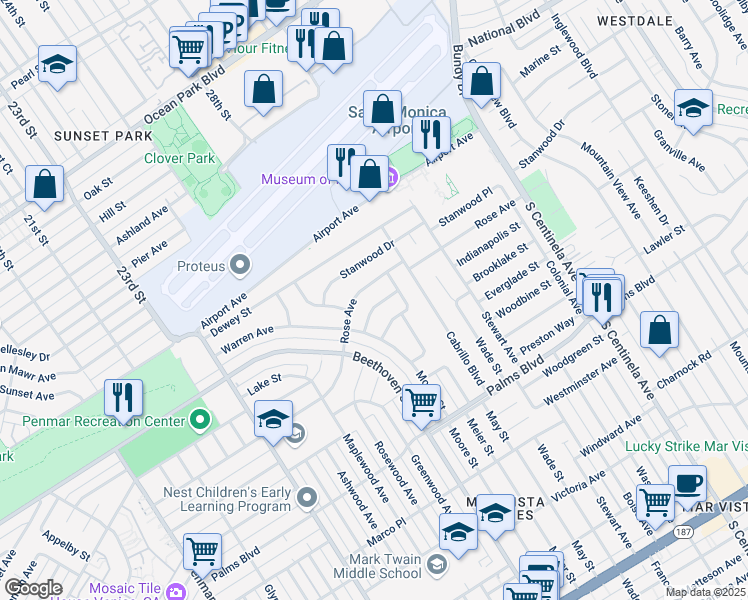
Task: Click grocery cart marker on Beethoven St
Action: pos(422,404)
